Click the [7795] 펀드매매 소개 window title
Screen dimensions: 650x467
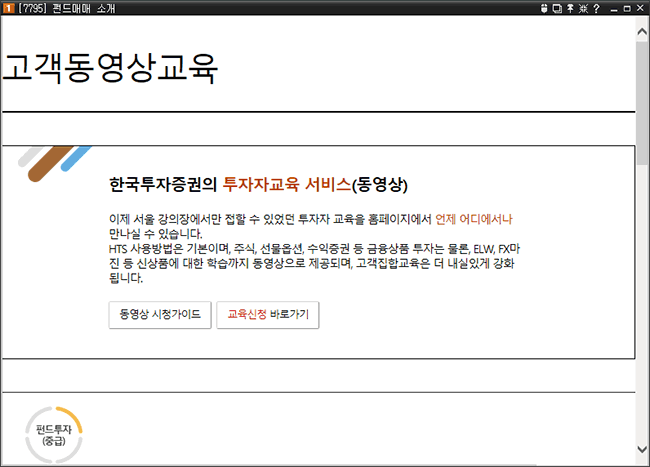pyautogui.click(x=67, y=8)
